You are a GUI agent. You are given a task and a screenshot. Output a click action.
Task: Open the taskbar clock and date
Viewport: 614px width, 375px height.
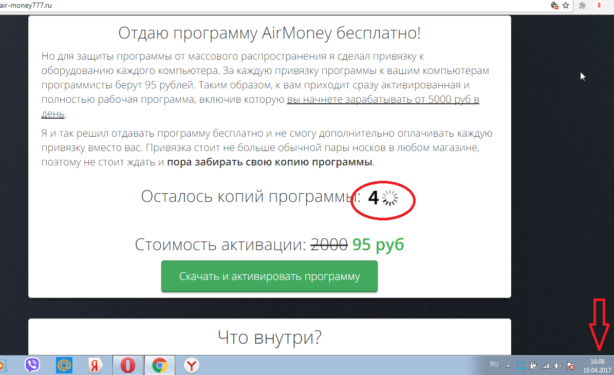(x=597, y=366)
